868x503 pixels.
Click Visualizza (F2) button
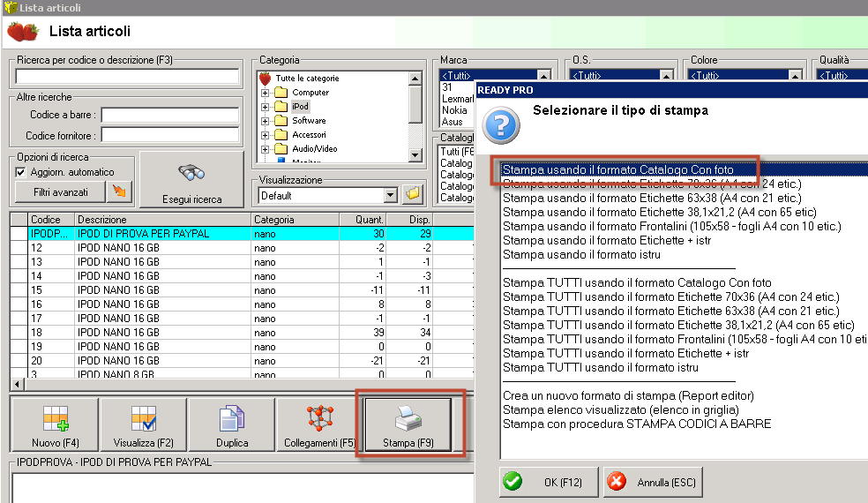[144, 424]
